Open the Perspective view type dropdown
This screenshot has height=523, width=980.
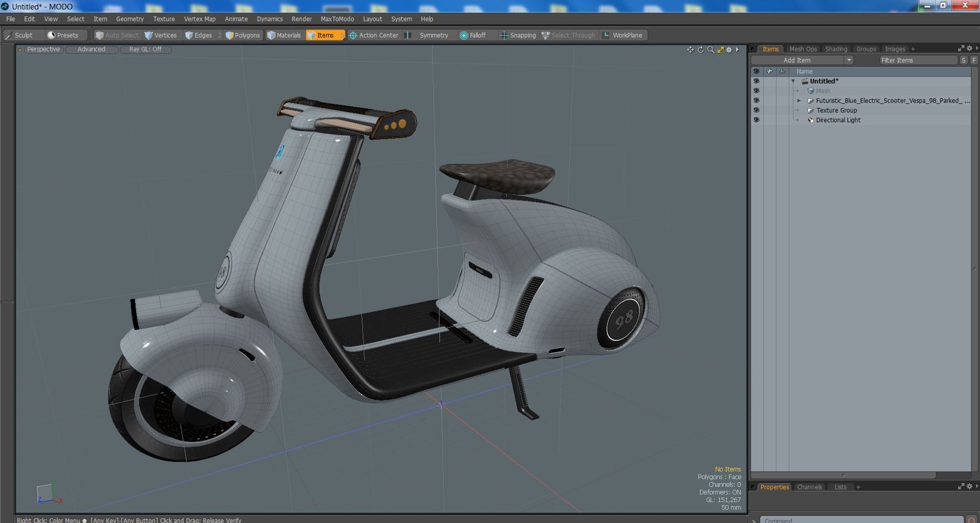coord(43,49)
